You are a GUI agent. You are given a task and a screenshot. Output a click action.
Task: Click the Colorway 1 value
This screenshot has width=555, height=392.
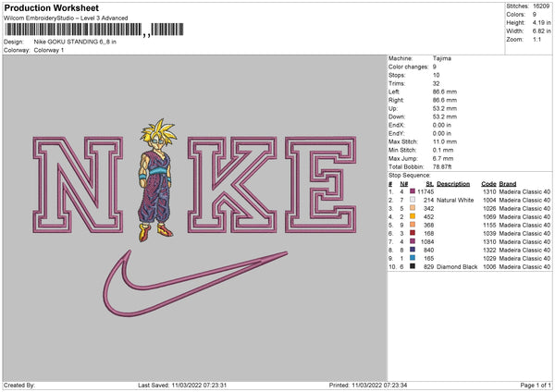point(49,50)
